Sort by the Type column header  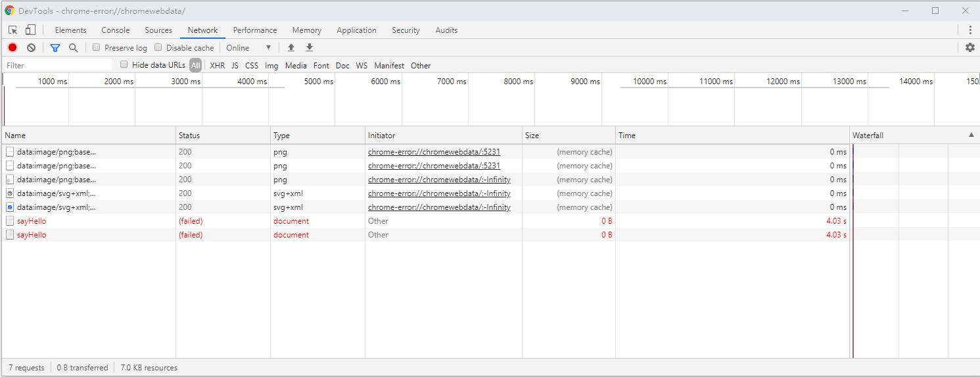click(317, 135)
